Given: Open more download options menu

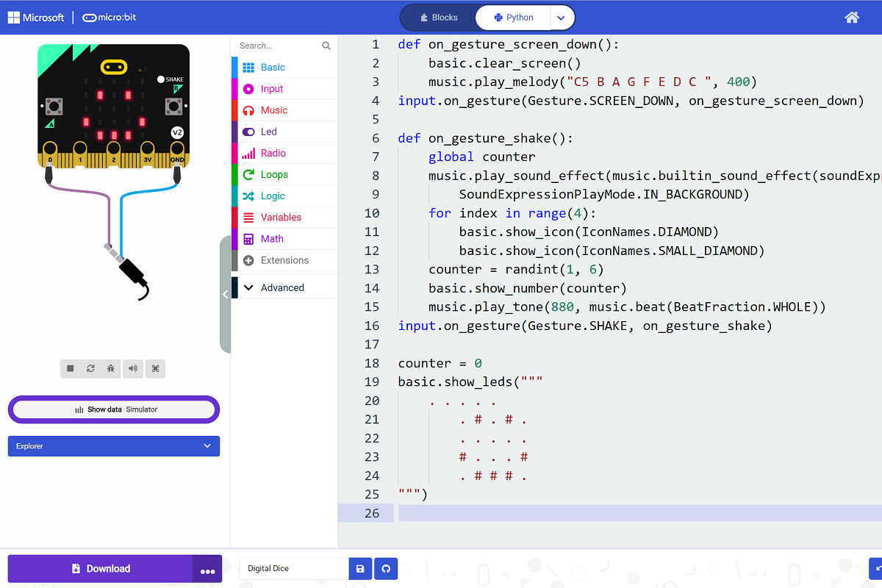Looking at the screenshot, I should pos(207,569).
